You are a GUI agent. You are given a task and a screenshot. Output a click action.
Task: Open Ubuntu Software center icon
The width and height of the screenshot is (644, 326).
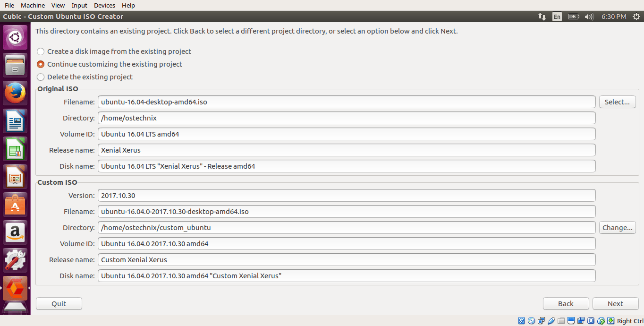(x=15, y=204)
